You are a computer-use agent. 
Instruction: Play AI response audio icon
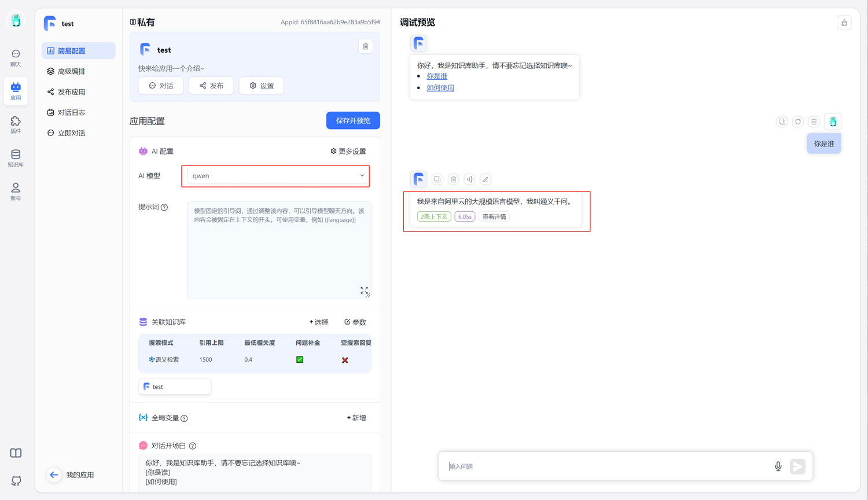click(469, 179)
